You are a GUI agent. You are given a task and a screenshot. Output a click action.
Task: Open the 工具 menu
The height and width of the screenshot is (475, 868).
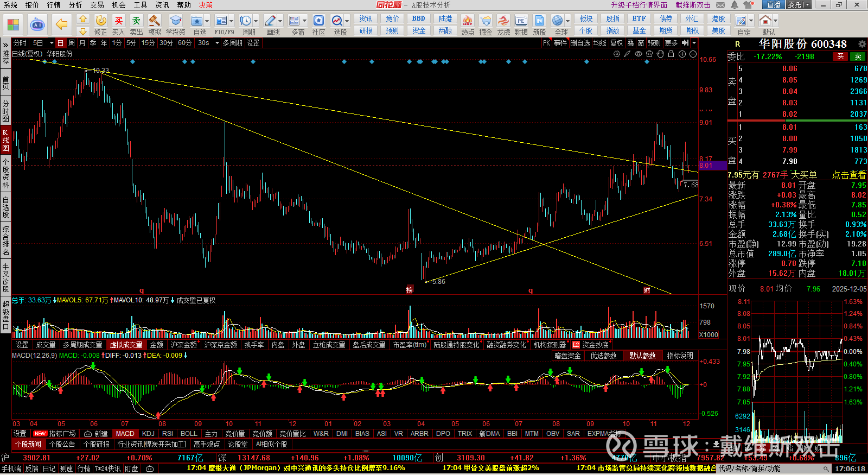(x=141, y=5)
